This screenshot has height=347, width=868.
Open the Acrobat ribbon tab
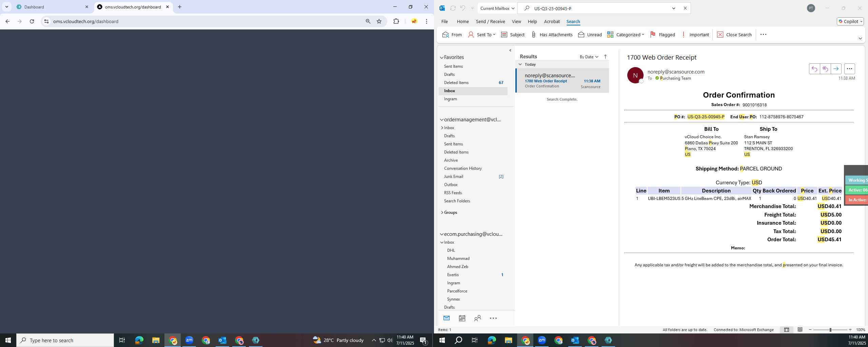click(552, 21)
